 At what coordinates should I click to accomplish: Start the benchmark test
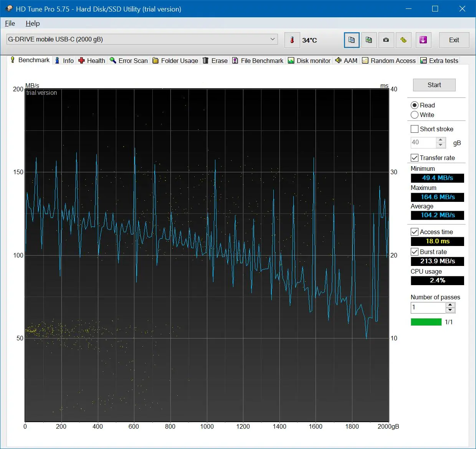click(x=434, y=85)
